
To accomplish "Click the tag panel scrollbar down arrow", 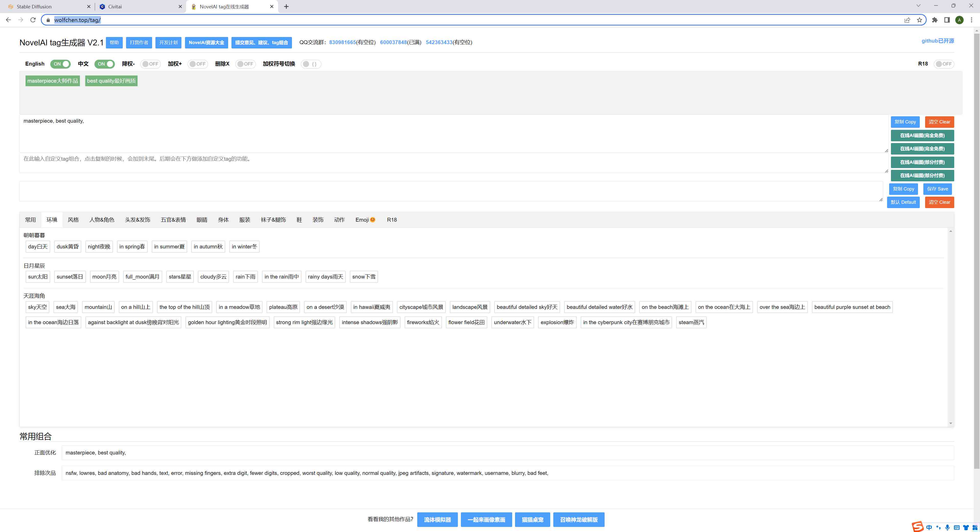I will click(x=951, y=423).
